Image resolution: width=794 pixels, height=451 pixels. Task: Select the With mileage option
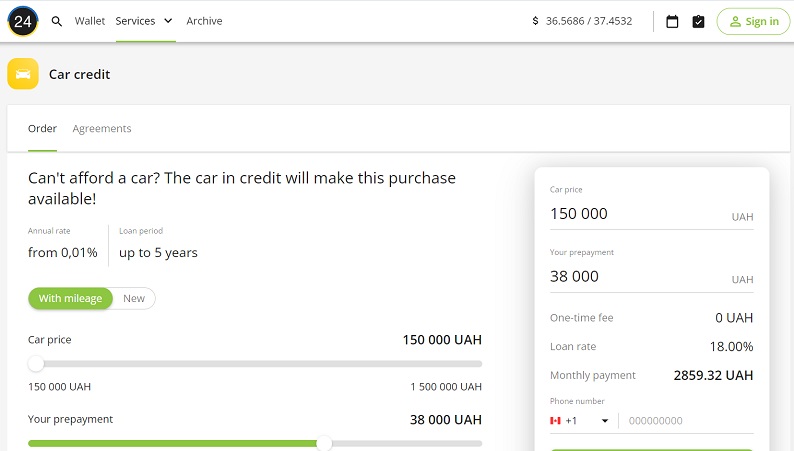tap(70, 298)
